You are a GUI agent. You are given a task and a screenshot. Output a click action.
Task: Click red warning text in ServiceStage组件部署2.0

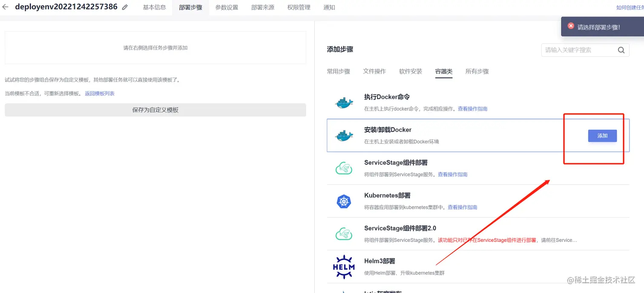pyautogui.click(x=488, y=240)
